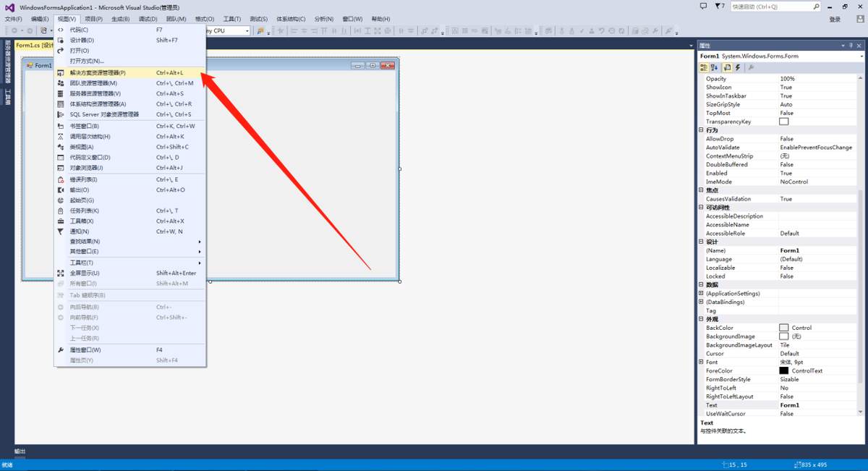The width and height of the screenshot is (868, 471).
Task: Open 属性窗口(W) properties window
Action: 130,350
